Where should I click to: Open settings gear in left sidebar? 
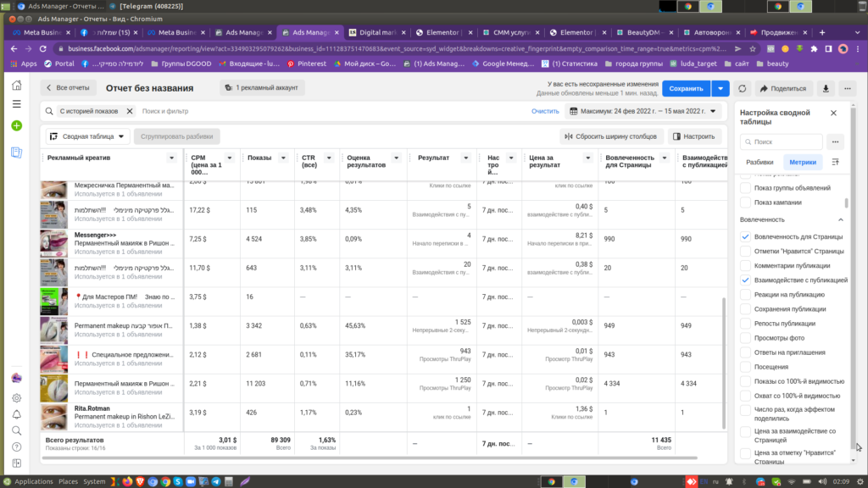16,397
